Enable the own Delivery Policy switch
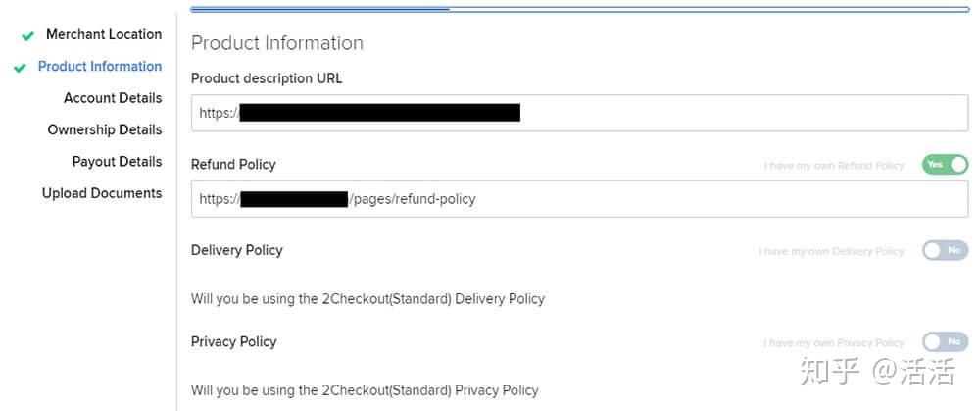This screenshot has height=411, width=980. 945,251
